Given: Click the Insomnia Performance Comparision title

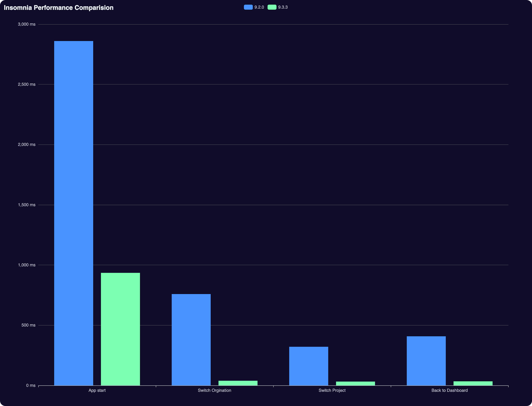Looking at the screenshot, I should [58, 8].
